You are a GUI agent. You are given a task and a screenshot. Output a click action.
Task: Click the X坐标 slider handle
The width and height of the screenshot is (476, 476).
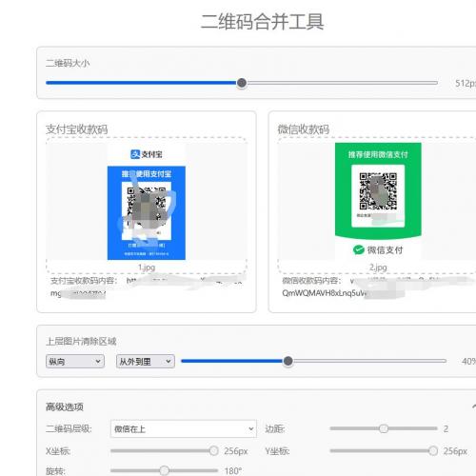tap(213, 451)
